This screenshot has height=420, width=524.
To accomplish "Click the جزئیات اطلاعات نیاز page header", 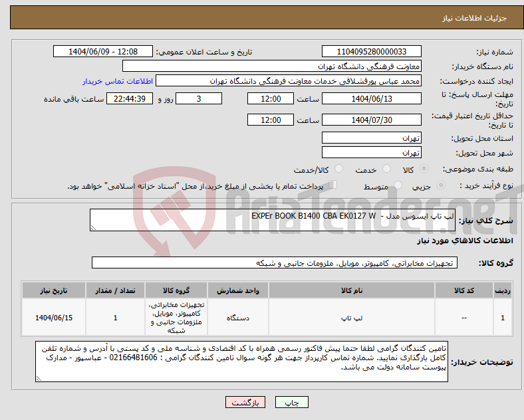I will (x=267, y=17).
